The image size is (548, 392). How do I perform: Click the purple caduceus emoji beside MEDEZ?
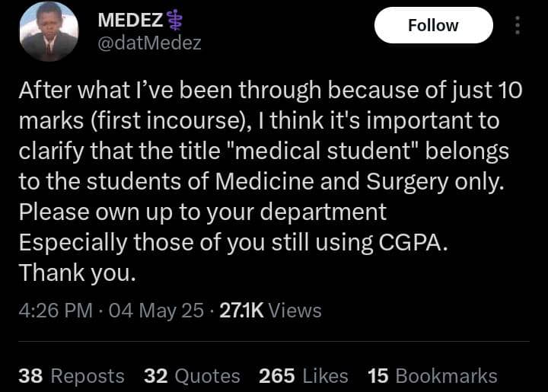[174, 21]
